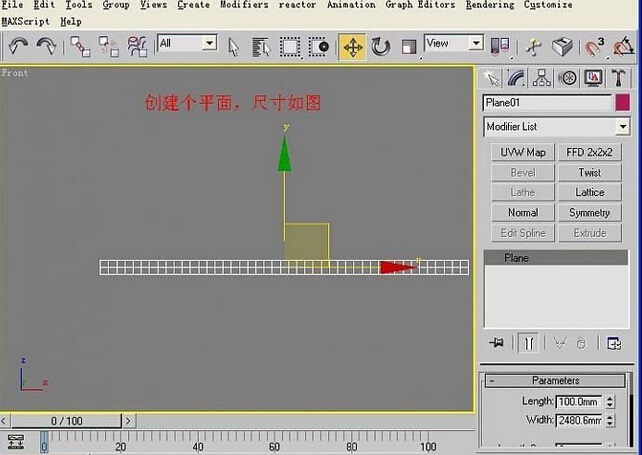This screenshot has height=455, width=642.
Task: Click Make Unique icon in stack tools
Action: click(x=560, y=343)
